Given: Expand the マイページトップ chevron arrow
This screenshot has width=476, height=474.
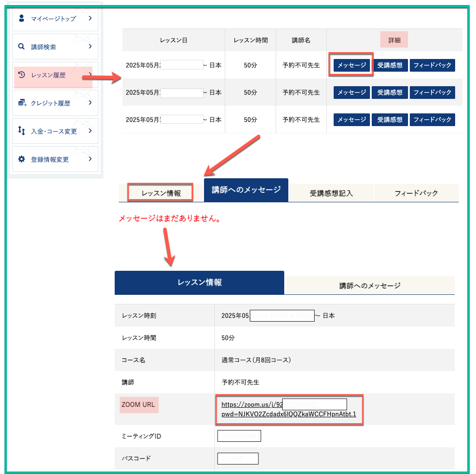Looking at the screenshot, I should [x=90, y=18].
